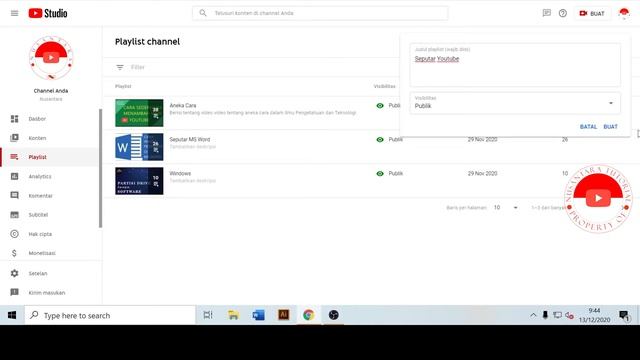This screenshot has width=640, height=360.
Task: Click the Kirim masukan feedback icon
Action: click(14, 292)
